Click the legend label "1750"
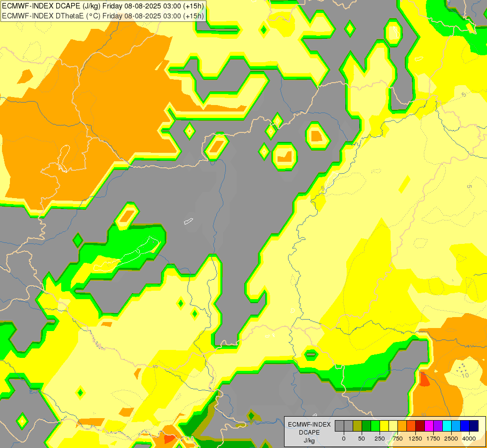Viewport: 487px width, 448px height. [x=433, y=439]
